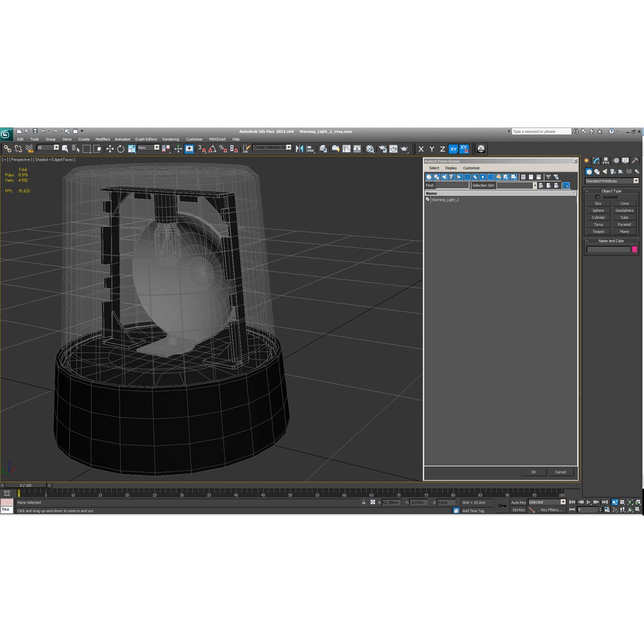This screenshot has height=644, width=644.
Task: Open the MAXScript menu
Action: 217,139
